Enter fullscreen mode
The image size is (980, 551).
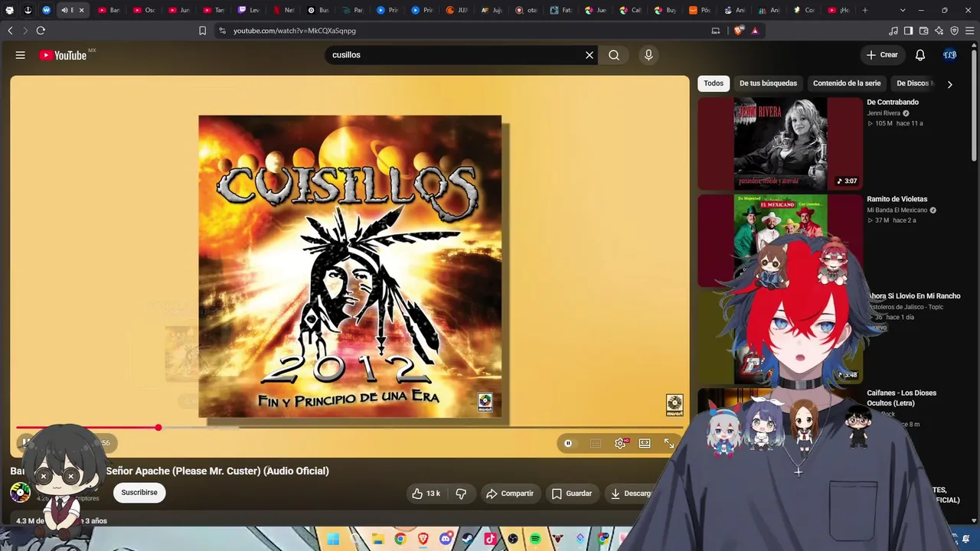click(x=669, y=443)
